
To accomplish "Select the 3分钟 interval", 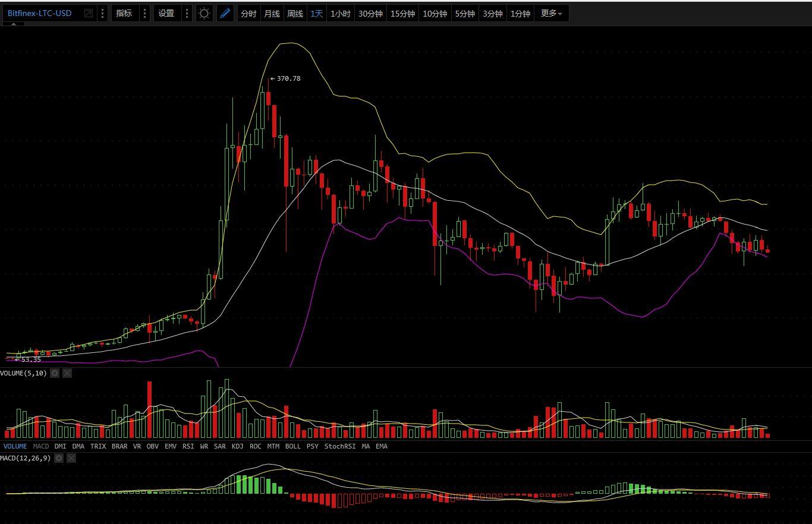I will click(x=492, y=13).
